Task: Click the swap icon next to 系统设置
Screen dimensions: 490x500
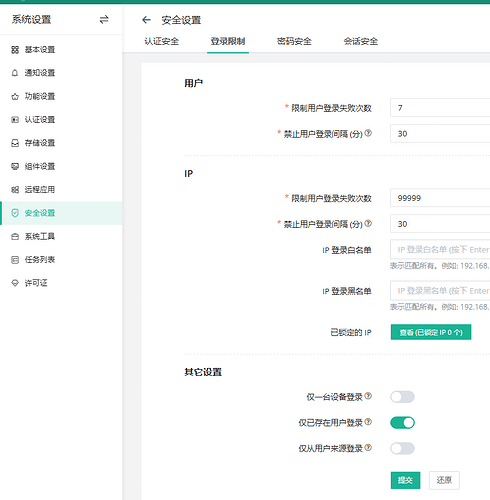Action: click(104, 20)
